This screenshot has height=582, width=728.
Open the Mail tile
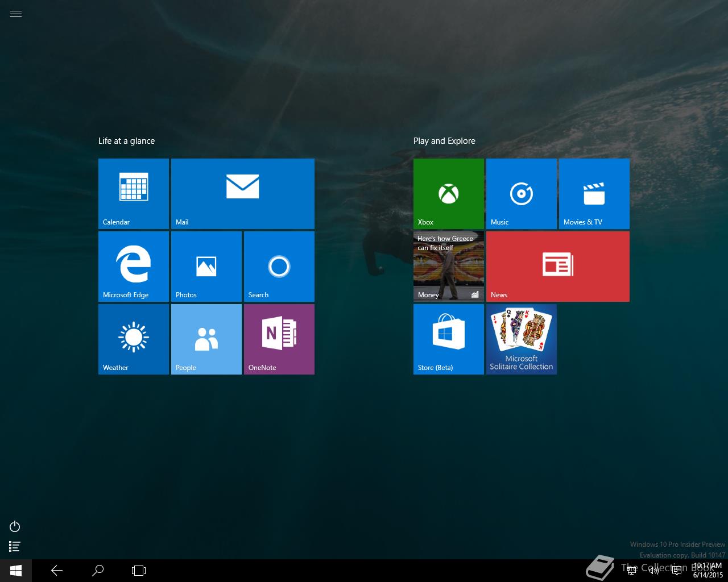coord(243,194)
